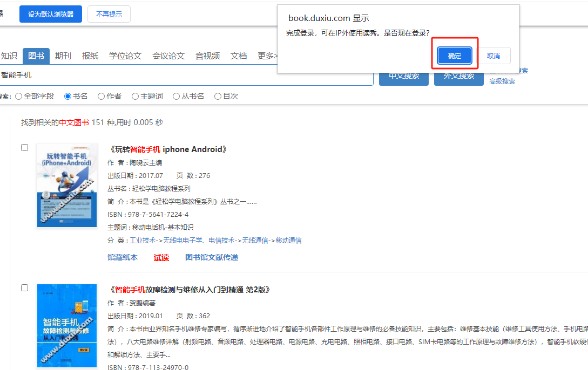Click 确定 in the login dialog
The height and width of the screenshot is (370, 588).
click(455, 56)
